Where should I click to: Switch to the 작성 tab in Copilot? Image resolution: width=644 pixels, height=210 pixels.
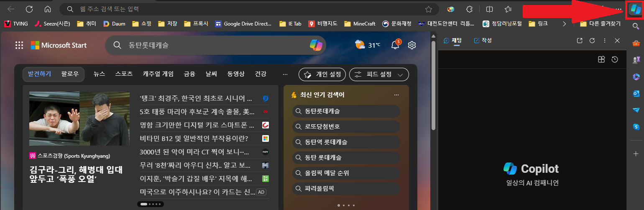point(483,41)
